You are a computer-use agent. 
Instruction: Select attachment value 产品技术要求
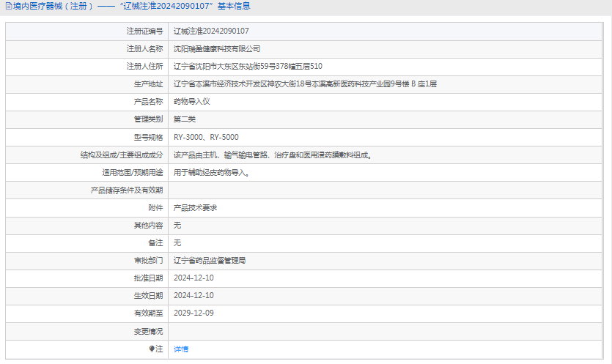195,208
